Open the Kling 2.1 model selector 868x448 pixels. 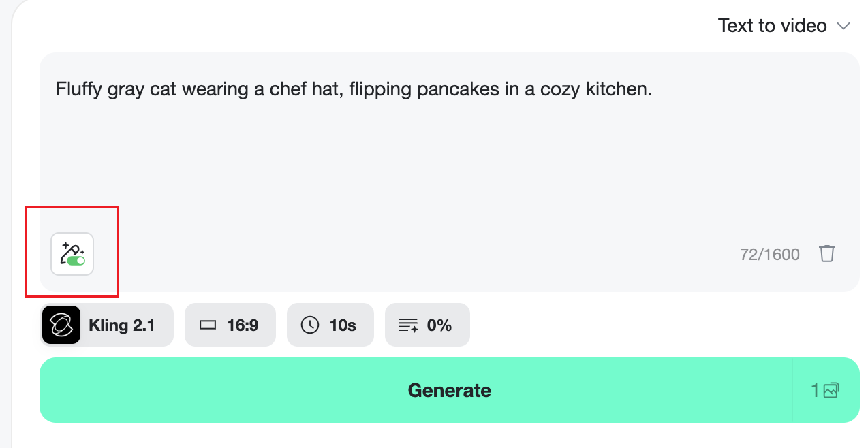pos(122,325)
